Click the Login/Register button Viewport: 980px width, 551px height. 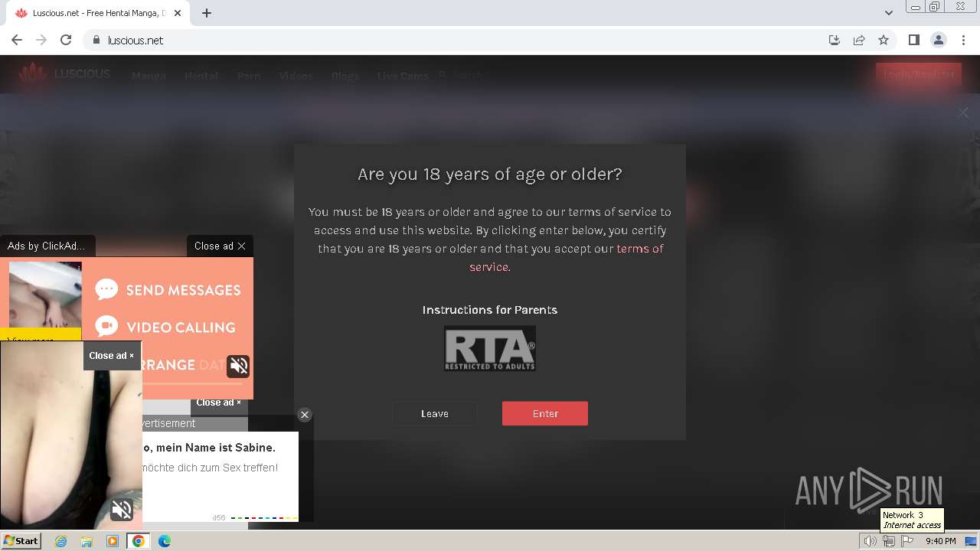click(919, 74)
